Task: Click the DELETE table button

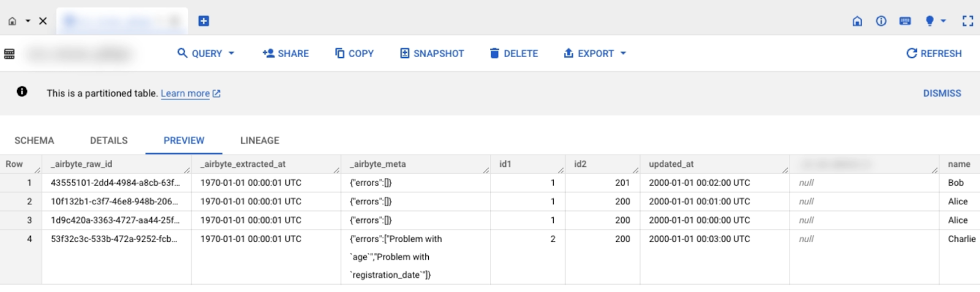Action: tap(514, 53)
